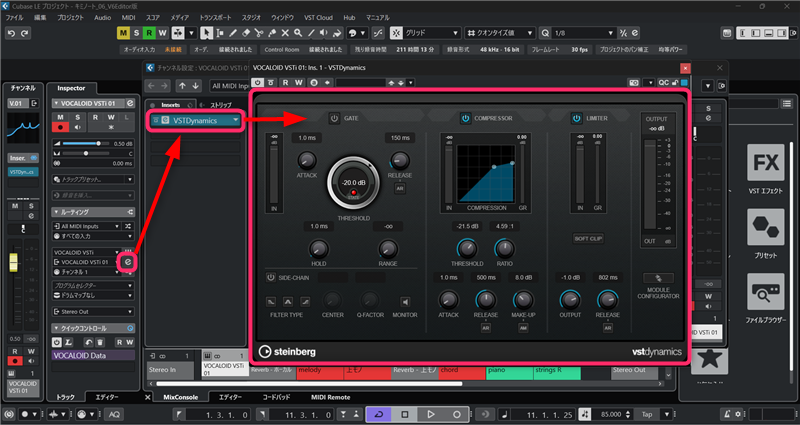Image resolution: width=800 pixels, height=425 pixels.
Task: Toggle global mute M button in toolbar
Action: [x=123, y=33]
